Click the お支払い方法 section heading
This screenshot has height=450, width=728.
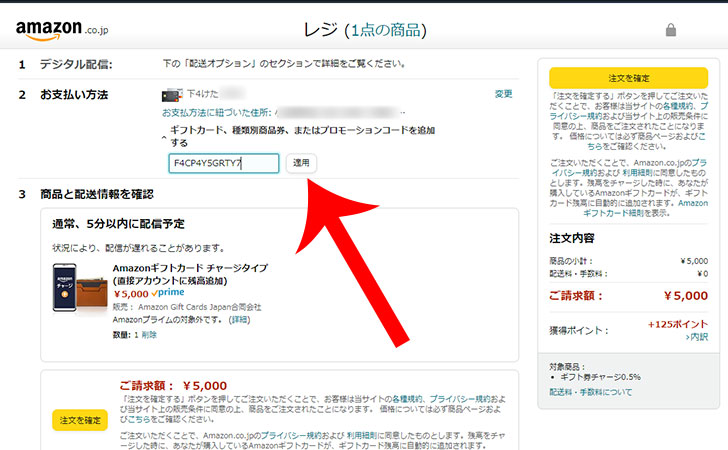pyautogui.click(x=74, y=95)
